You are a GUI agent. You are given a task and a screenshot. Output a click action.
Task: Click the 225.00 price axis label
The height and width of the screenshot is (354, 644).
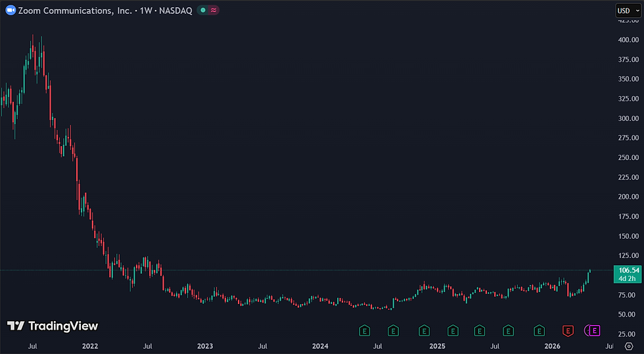[628, 177]
